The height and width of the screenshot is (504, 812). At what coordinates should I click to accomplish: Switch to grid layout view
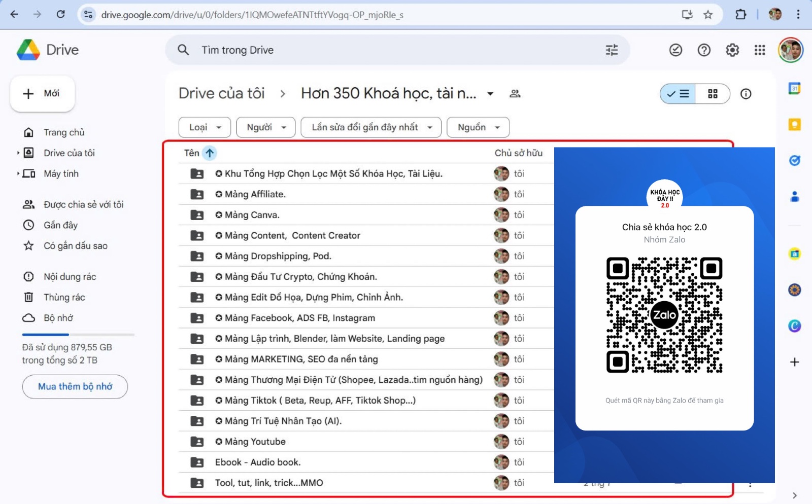point(713,94)
